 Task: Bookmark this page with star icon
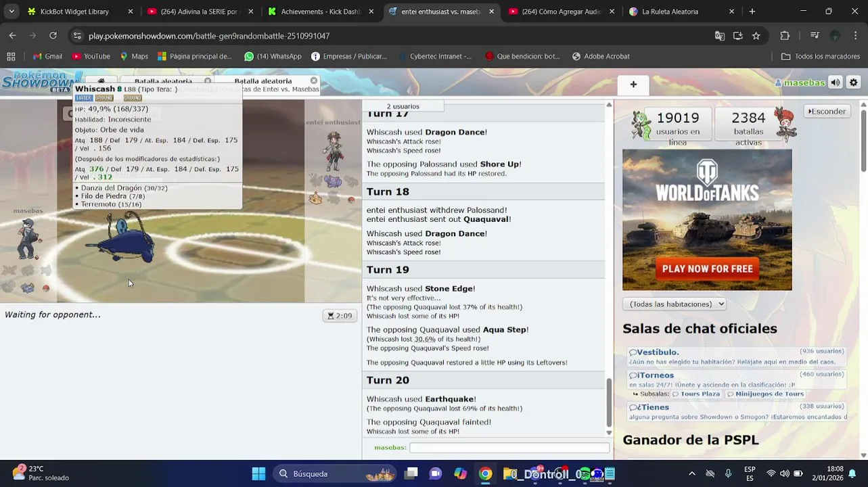coord(756,36)
